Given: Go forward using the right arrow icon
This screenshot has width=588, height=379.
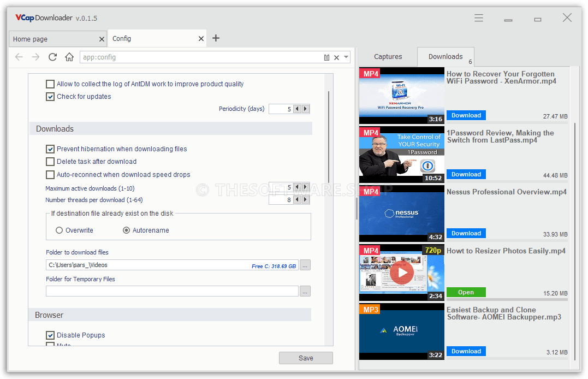Looking at the screenshot, I should pyautogui.click(x=35, y=57).
